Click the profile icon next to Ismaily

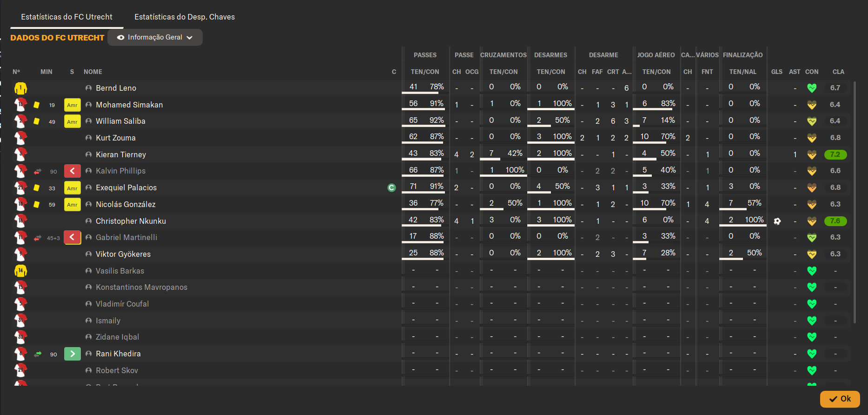(x=88, y=321)
